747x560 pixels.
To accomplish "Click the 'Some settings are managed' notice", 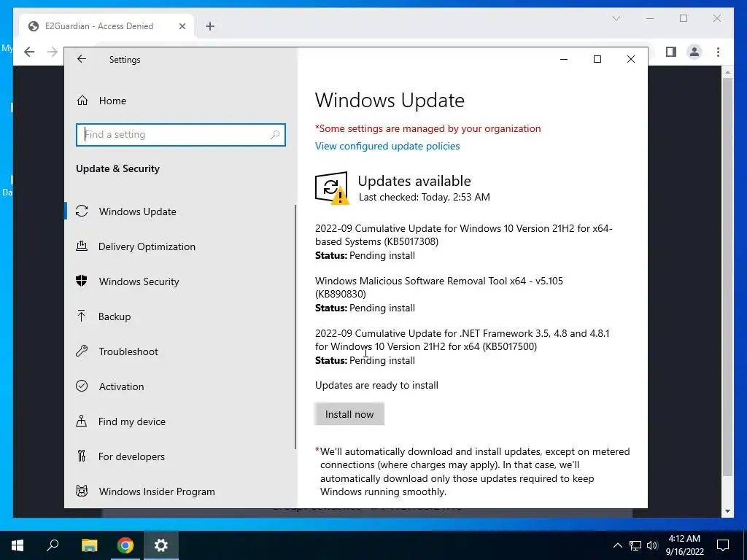I will tap(427, 128).
